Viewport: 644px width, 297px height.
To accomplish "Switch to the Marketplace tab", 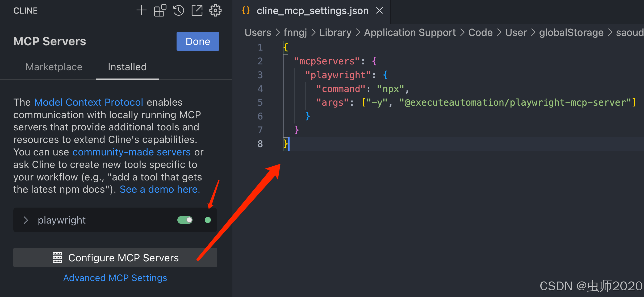I will tap(54, 67).
